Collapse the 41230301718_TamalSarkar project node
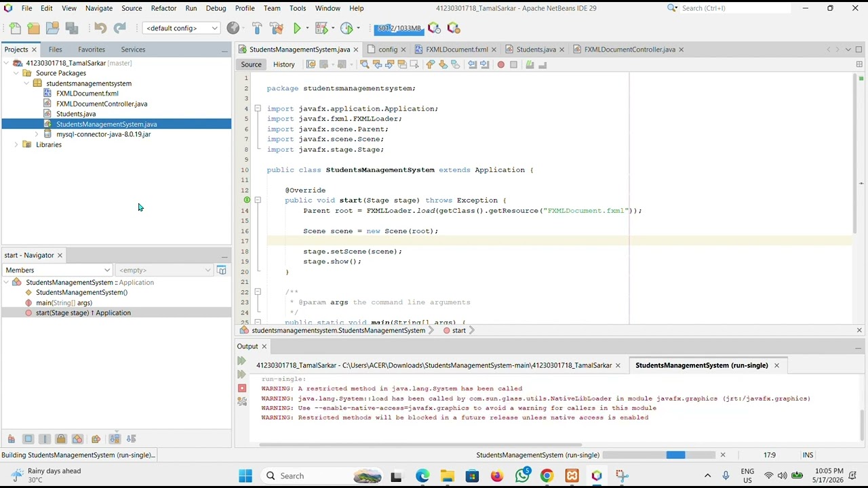 [x=6, y=63]
